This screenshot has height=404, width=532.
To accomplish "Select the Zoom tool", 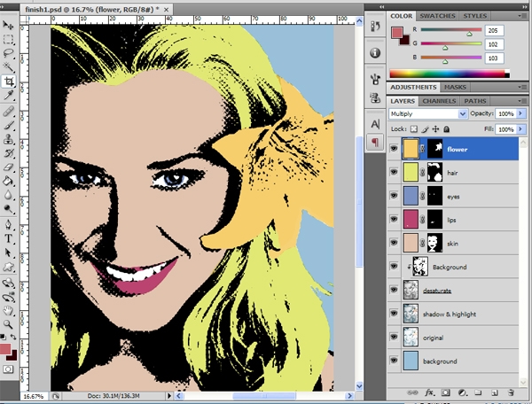I will point(8,324).
